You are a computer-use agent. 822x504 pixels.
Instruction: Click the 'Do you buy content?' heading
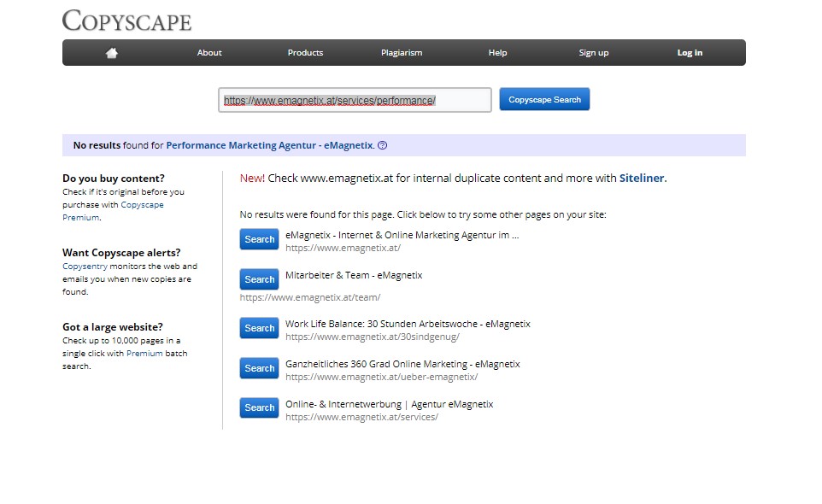point(114,179)
